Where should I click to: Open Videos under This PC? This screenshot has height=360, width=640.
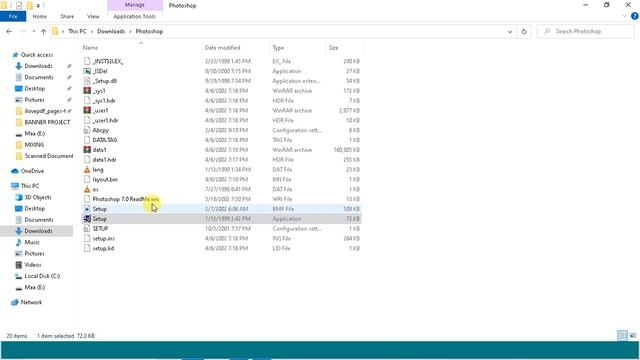(33, 265)
